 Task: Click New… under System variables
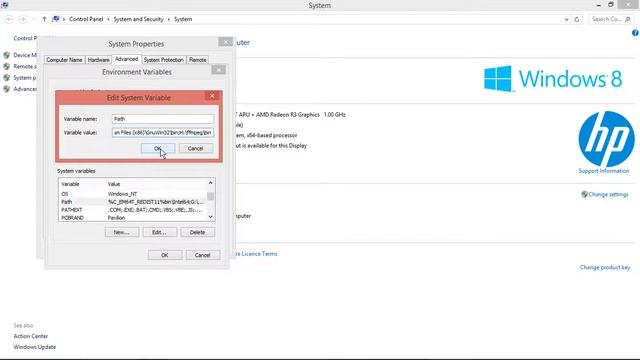click(x=122, y=232)
